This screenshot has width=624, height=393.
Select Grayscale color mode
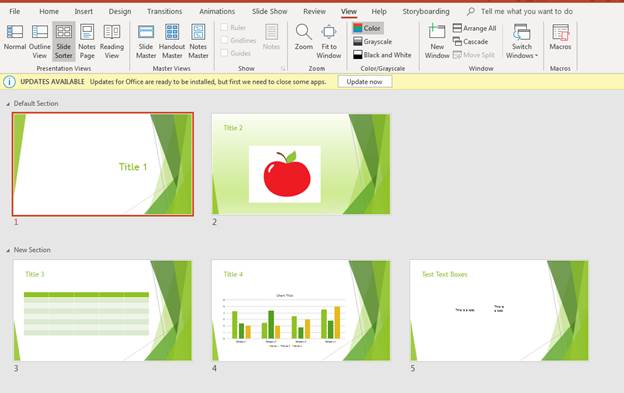[372, 41]
